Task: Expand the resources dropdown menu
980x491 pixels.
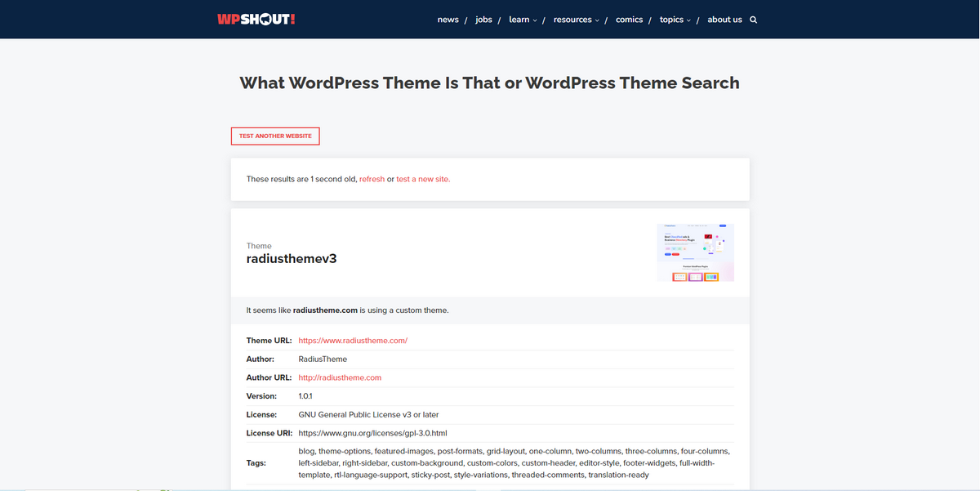Action: (576, 20)
